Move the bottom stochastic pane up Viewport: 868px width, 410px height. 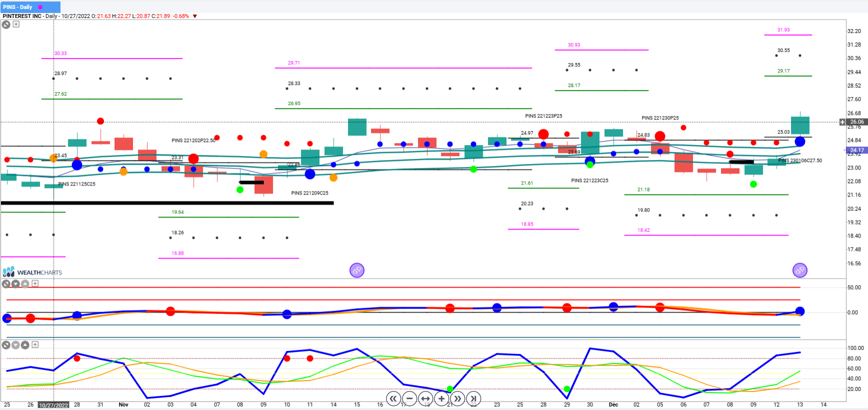(x=25, y=344)
